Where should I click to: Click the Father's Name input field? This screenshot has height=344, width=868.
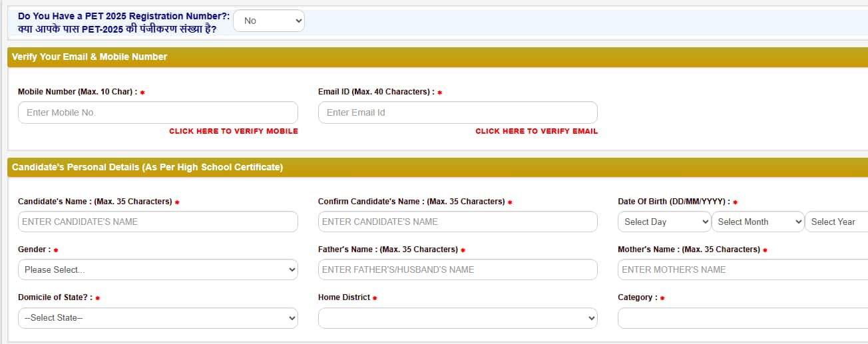coord(458,269)
